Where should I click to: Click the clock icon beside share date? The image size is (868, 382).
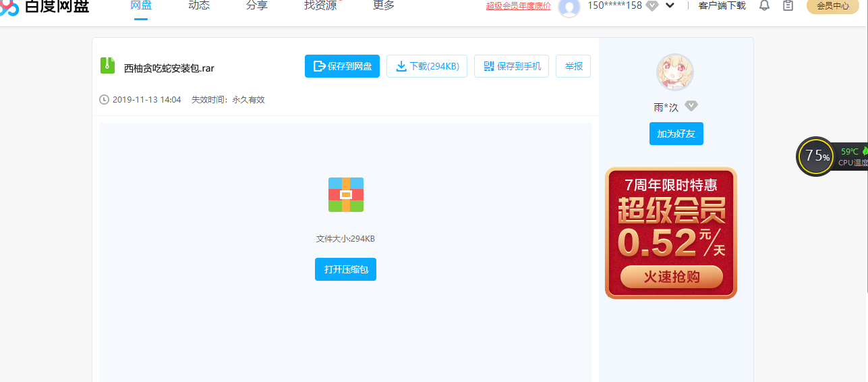click(x=104, y=100)
